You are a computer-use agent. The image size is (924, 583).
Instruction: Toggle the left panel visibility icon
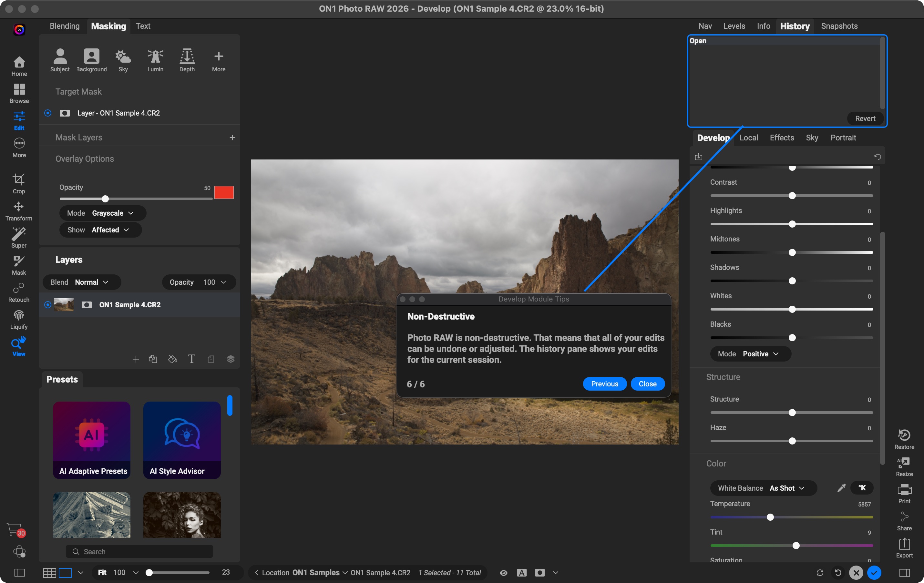pyautogui.click(x=19, y=573)
